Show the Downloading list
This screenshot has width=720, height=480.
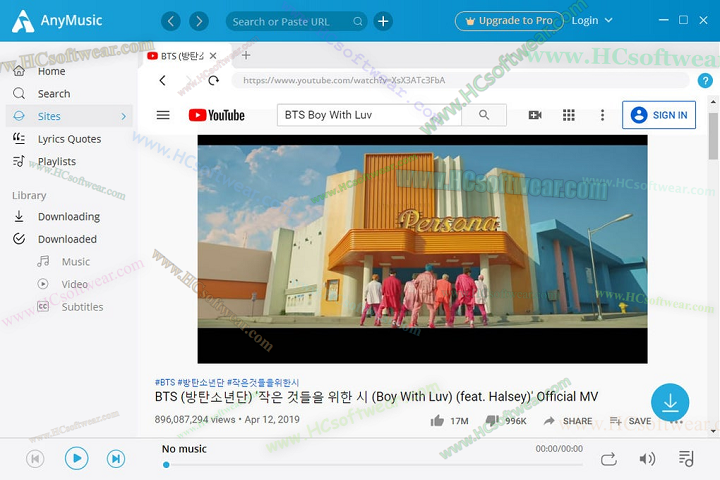pyautogui.click(x=69, y=216)
